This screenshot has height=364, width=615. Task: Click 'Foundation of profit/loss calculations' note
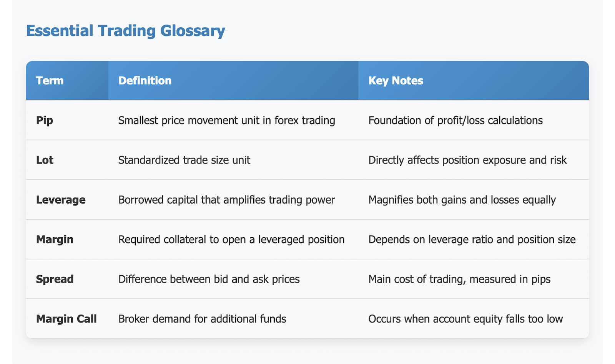pyautogui.click(x=455, y=121)
